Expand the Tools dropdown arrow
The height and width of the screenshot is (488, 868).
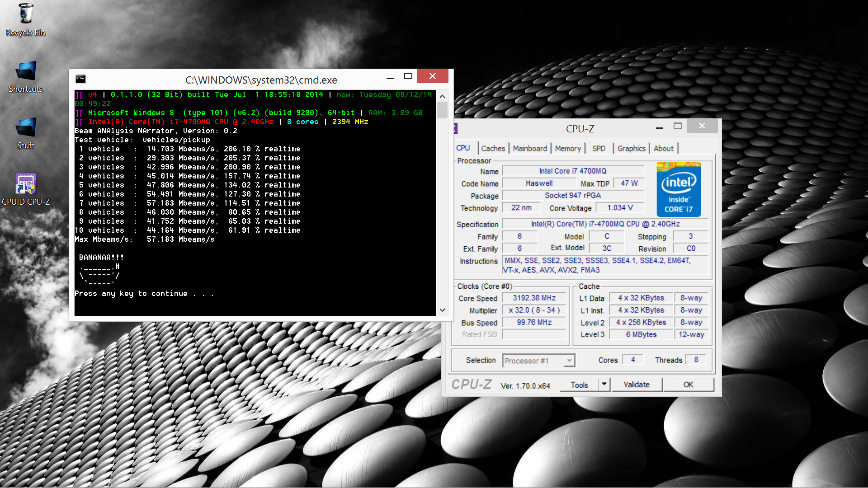(x=604, y=385)
